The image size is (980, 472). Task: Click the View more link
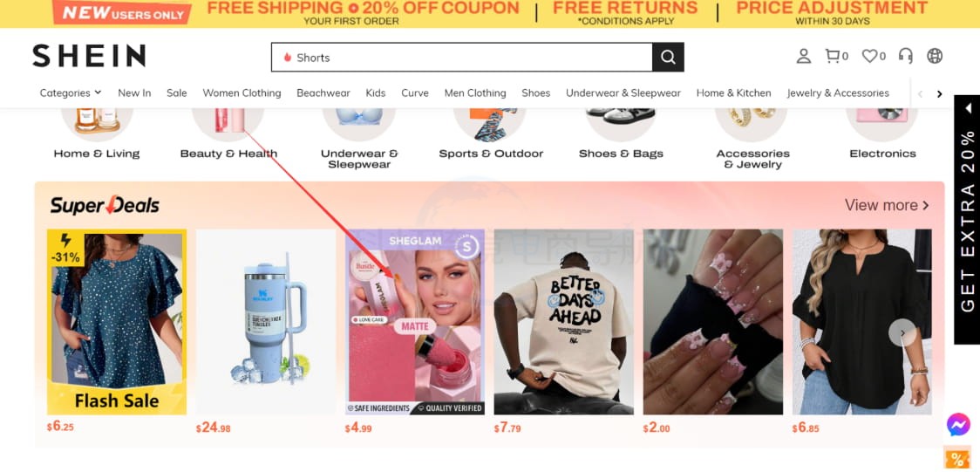click(887, 205)
